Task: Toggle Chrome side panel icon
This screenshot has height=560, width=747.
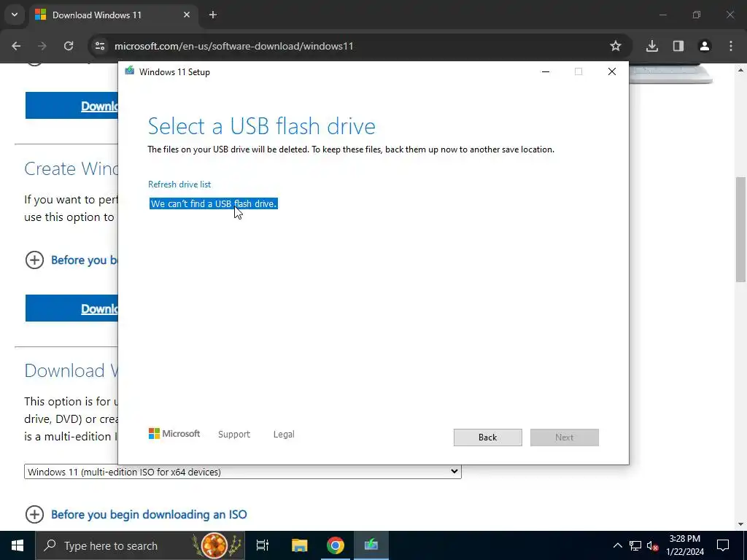Action: pyautogui.click(x=678, y=46)
